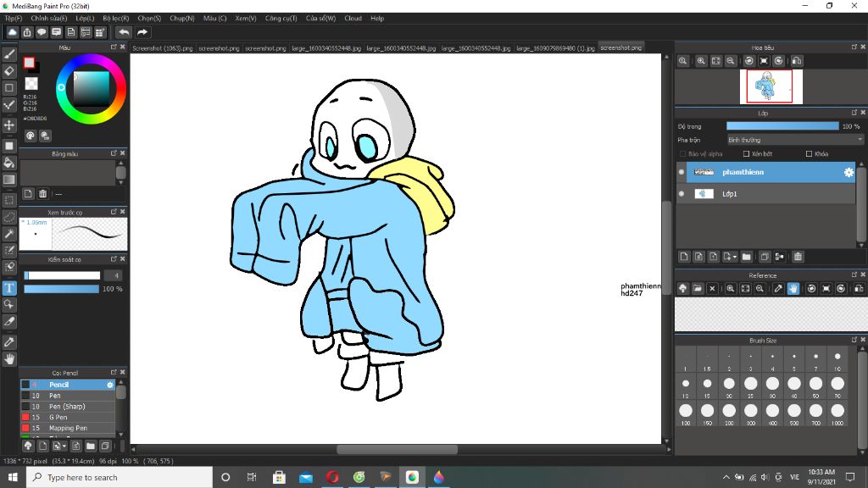Viewport: 868px width, 488px height.
Task: Flip view icon in Navigator panel
Action: (797, 61)
